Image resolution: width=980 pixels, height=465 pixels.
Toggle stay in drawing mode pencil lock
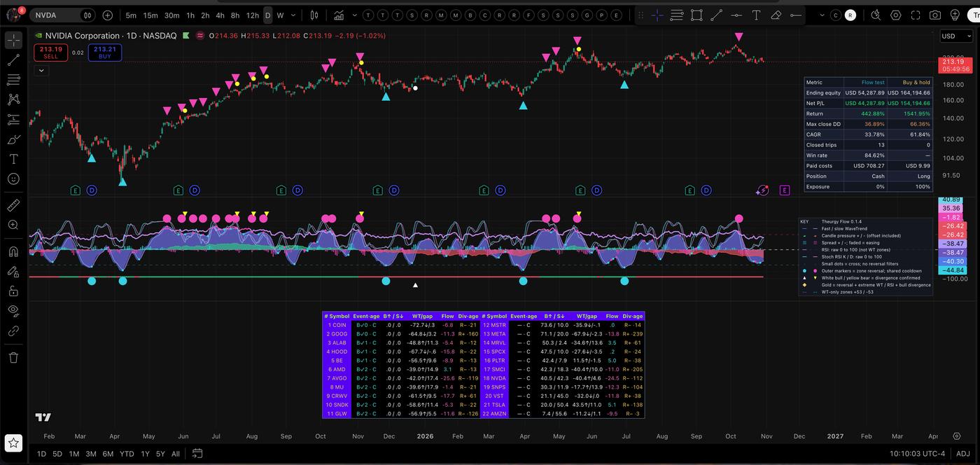coord(13,270)
